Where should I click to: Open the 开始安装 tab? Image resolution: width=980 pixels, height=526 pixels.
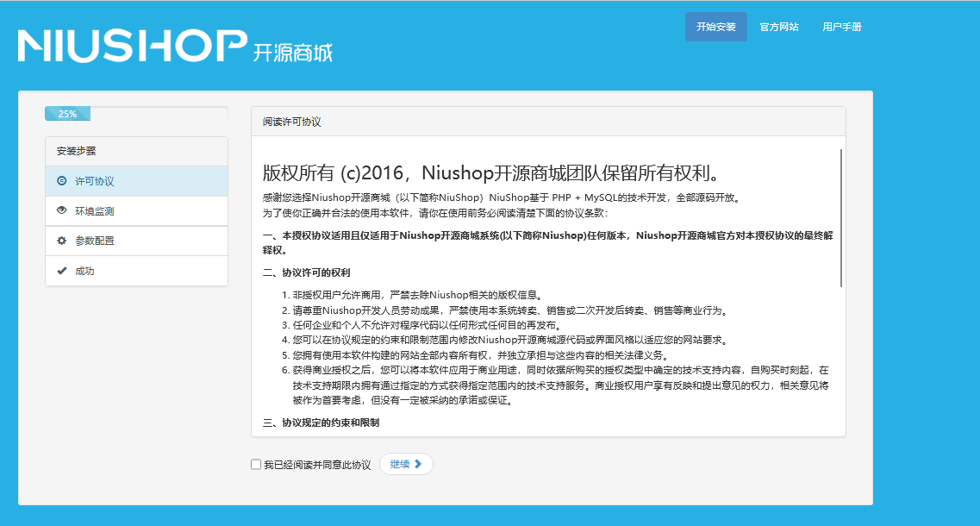716,27
